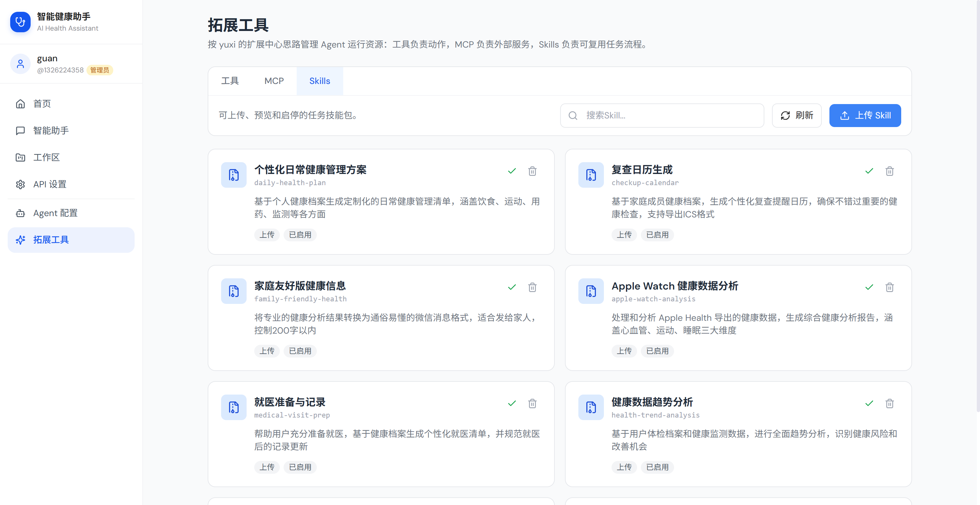
Task: Click the stethoscope app logo icon
Action: pyautogui.click(x=20, y=22)
